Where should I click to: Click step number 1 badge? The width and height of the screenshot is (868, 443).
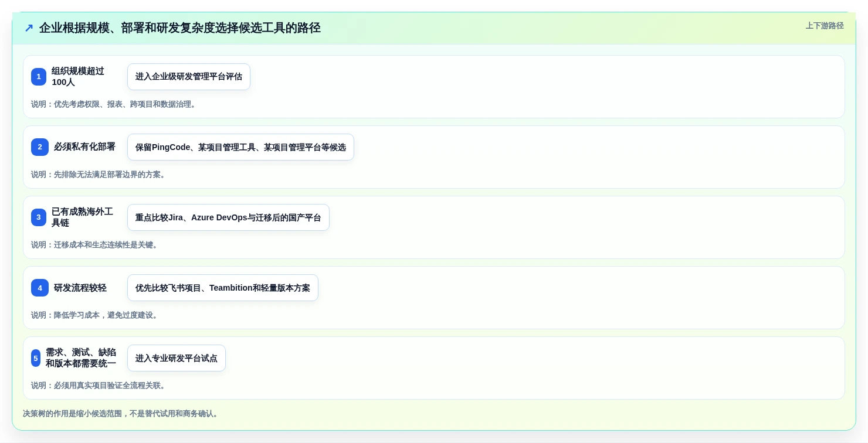(x=39, y=77)
